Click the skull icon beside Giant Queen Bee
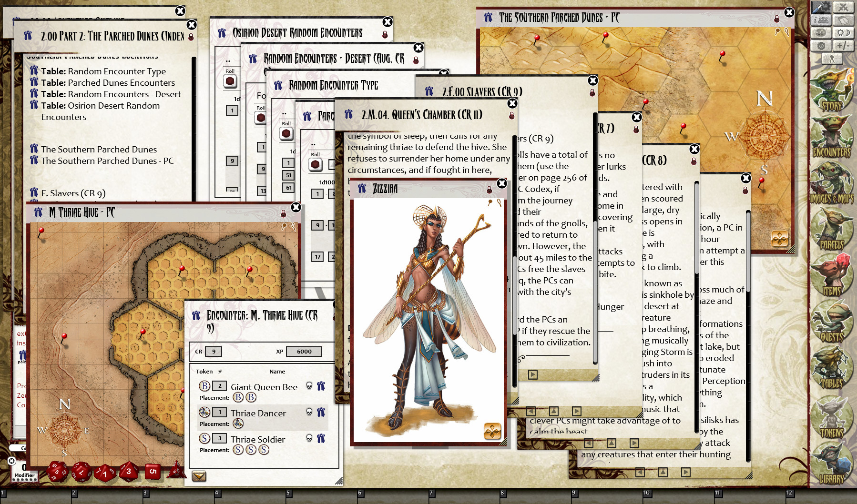The height and width of the screenshot is (504, 857). 310,386
